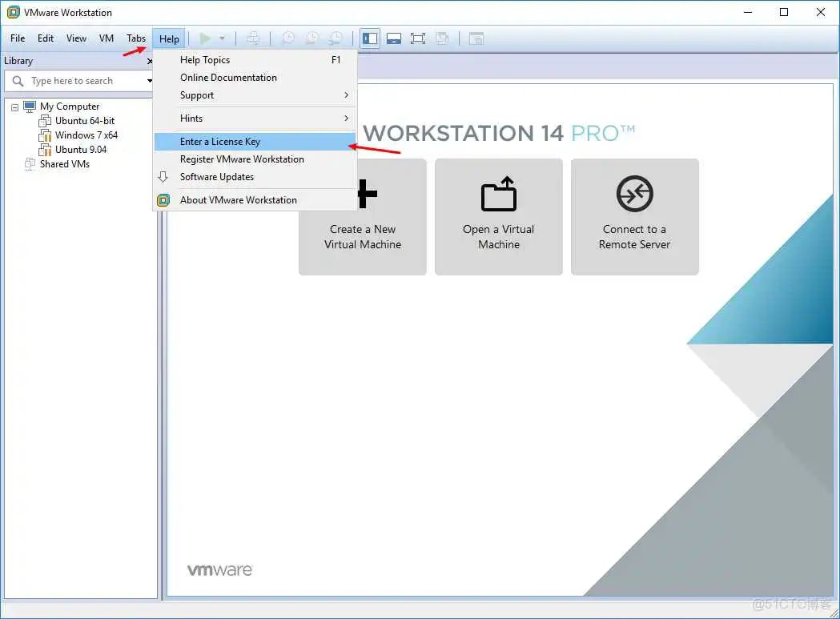Revert the VM to its snapshot
The width and height of the screenshot is (840, 619).
click(311, 38)
